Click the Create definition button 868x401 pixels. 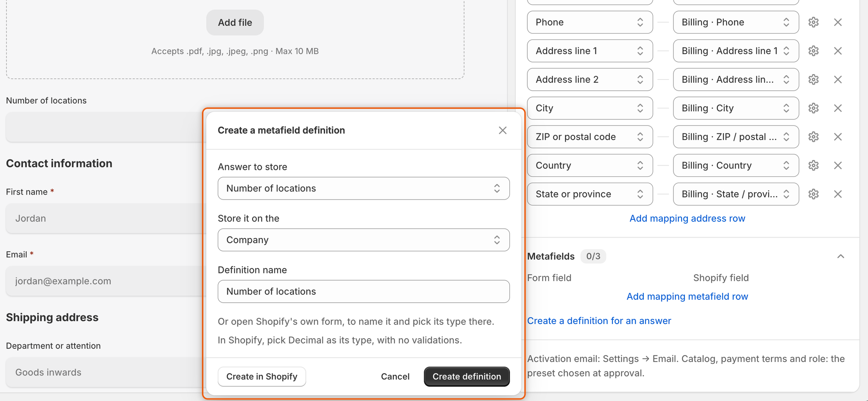(467, 376)
